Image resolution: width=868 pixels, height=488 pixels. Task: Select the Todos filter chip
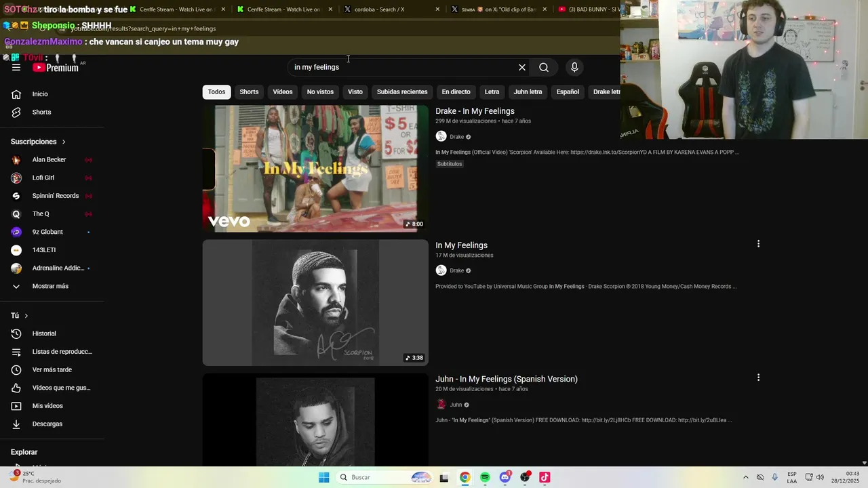tap(216, 91)
